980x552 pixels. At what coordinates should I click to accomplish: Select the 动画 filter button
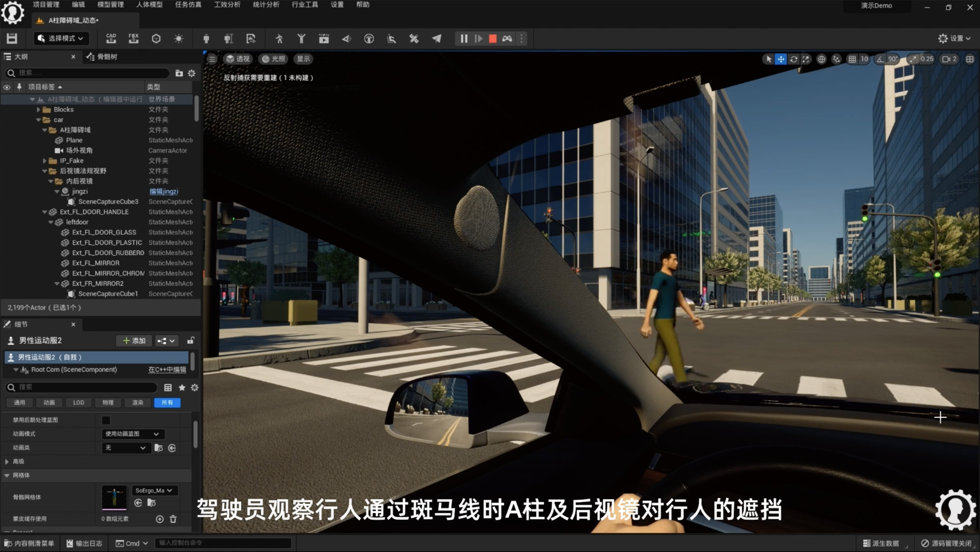pyautogui.click(x=49, y=403)
